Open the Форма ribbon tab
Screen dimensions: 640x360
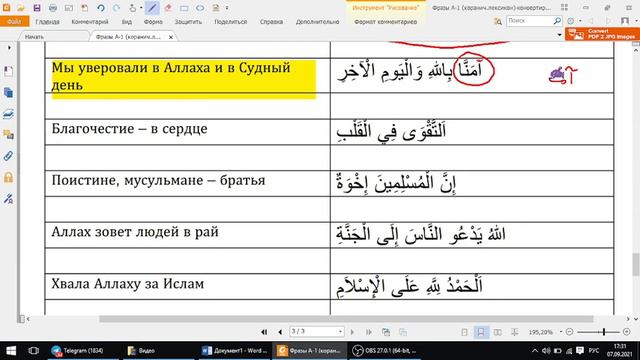[x=153, y=22]
